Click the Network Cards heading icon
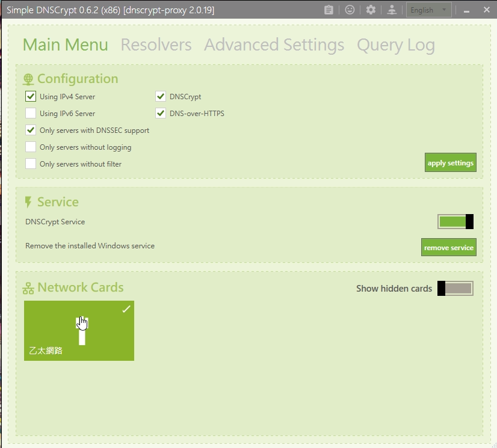This screenshot has width=497, height=448. point(28,288)
